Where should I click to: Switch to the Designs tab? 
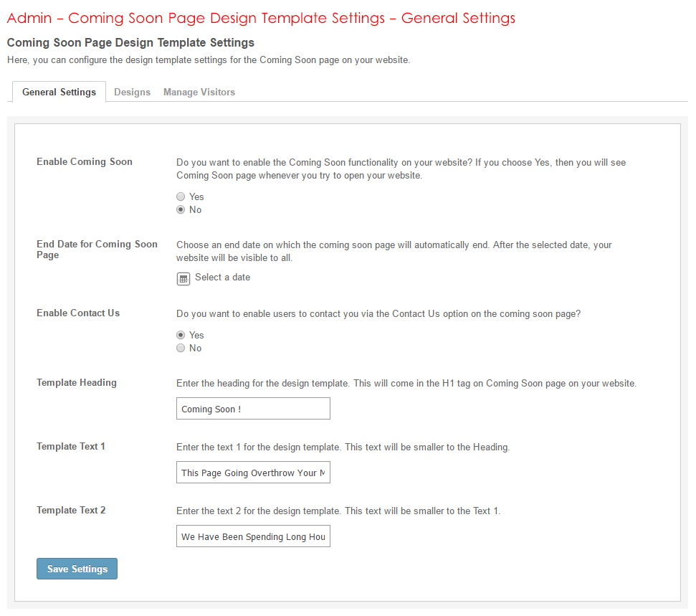132,93
